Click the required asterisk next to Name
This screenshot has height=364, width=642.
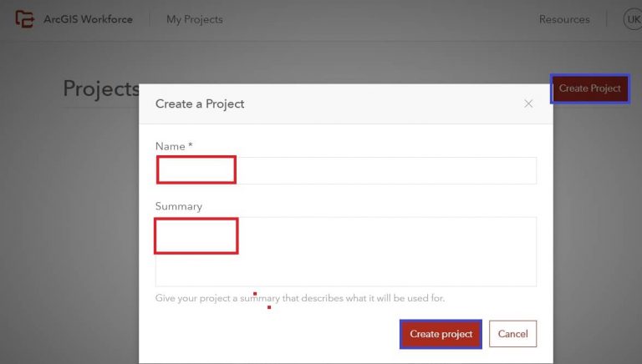[x=191, y=145]
